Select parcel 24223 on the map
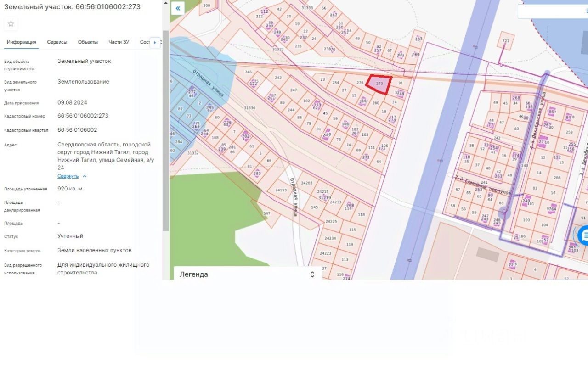This screenshot has height=392, width=588. pyautogui.click(x=325, y=253)
